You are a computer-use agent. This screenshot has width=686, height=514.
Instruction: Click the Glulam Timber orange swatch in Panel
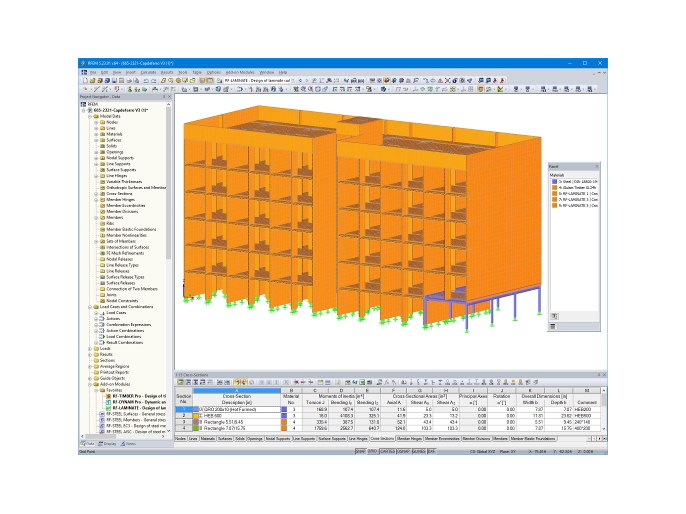[554, 187]
